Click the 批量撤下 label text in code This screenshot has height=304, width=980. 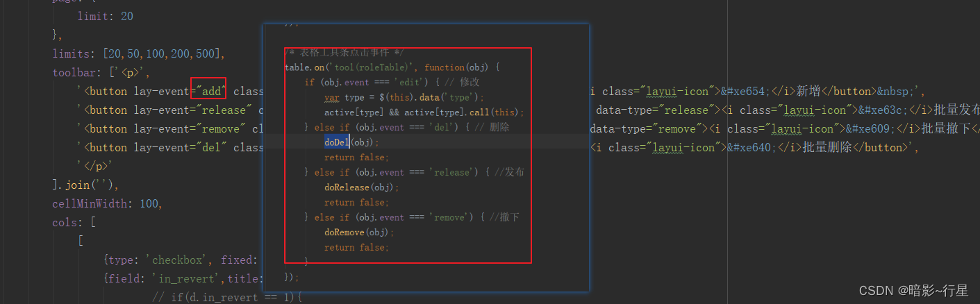[946, 128]
